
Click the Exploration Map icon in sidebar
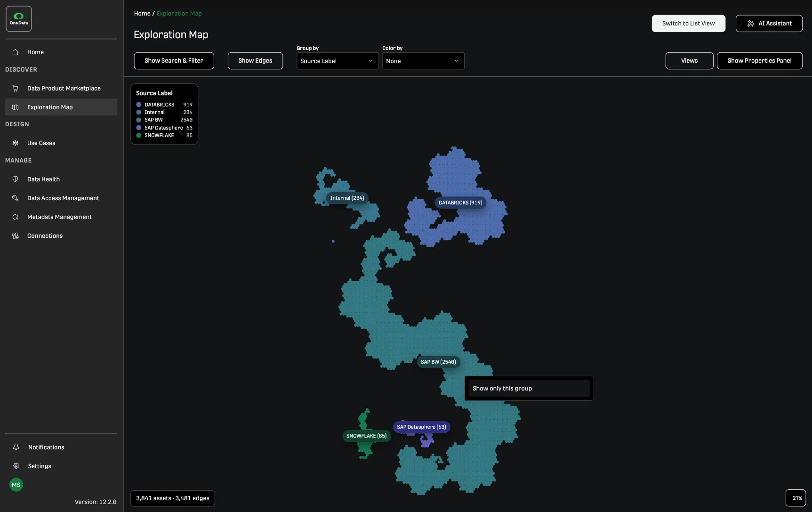[x=16, y=107]
